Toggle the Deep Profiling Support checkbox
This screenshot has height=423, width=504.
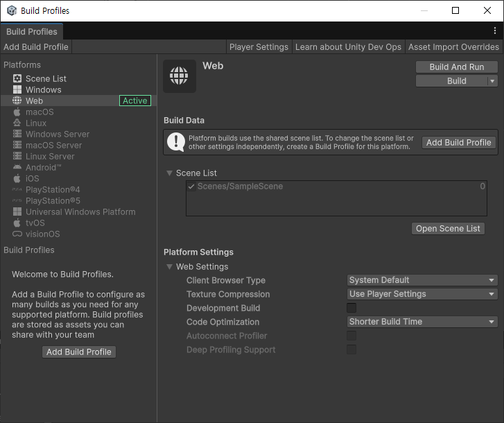click(x=351, y=349)
